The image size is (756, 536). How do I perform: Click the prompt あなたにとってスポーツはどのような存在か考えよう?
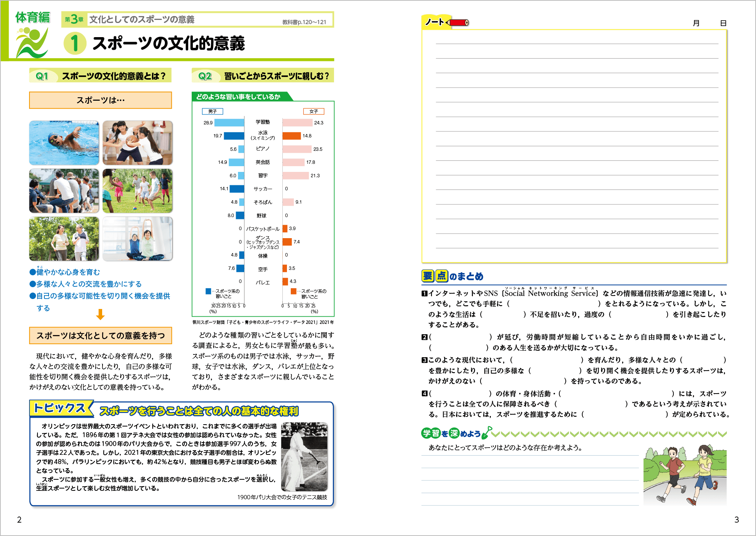(505, 448)
